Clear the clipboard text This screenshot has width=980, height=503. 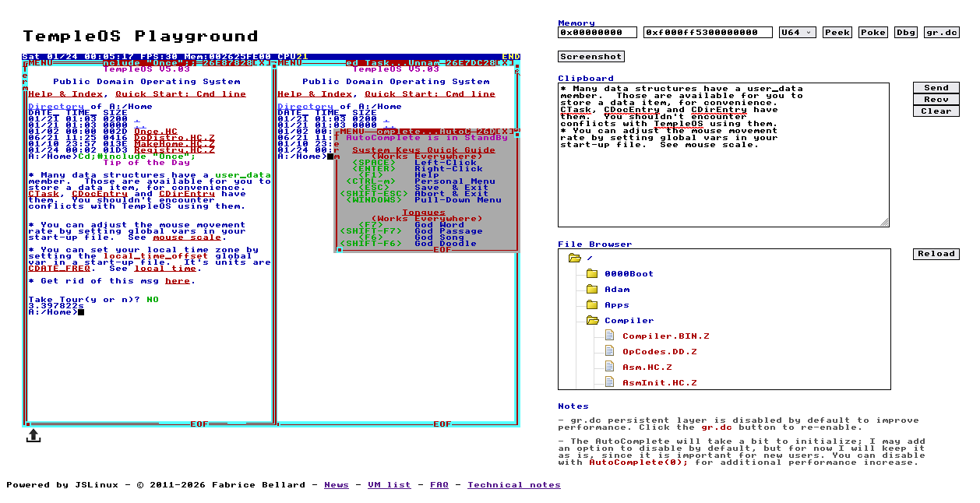[x=936, y=111]
